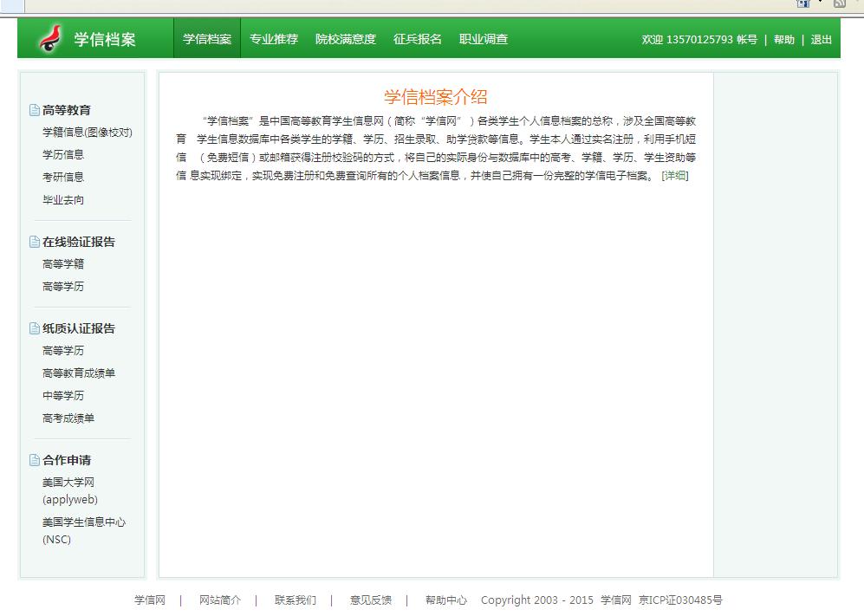This screenshot has height=616, width=864.
Task: Click the 高等教育 section heading
Action: click(67, 110)
